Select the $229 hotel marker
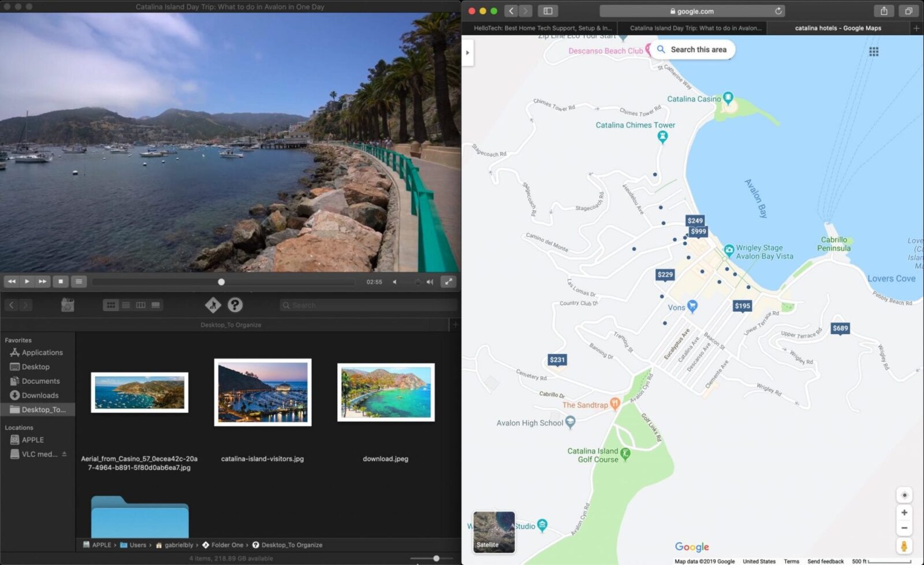Viewport: 924px width, 565px height. [x=665, y=275]
